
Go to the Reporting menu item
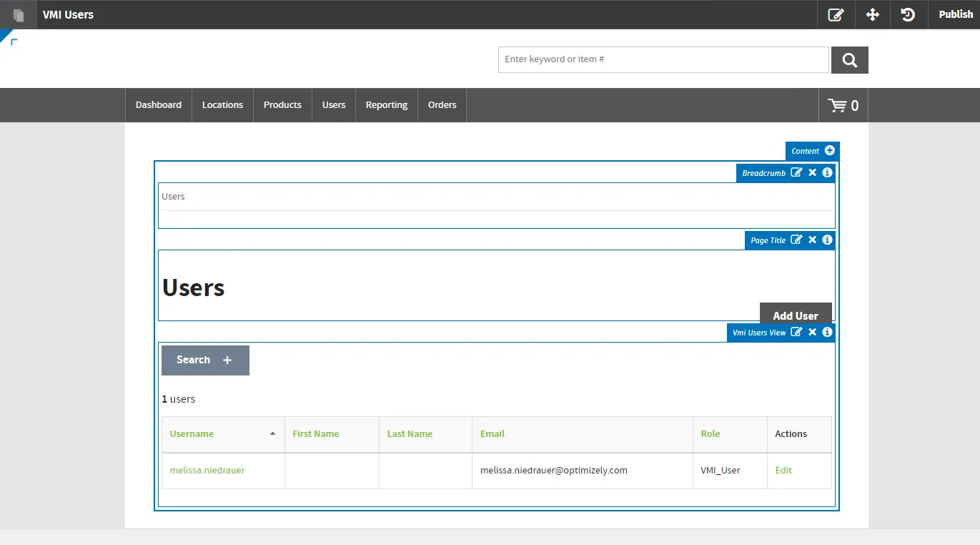tap(387, 105)
